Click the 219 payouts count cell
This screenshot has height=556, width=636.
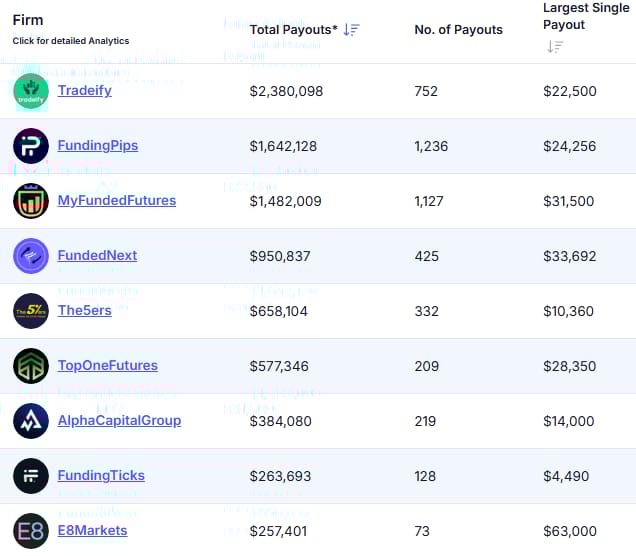click(425, 421)
